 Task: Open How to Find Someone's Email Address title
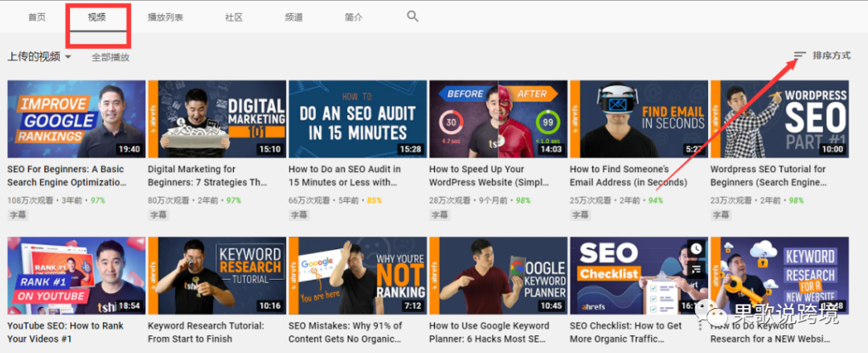point(628,175)
